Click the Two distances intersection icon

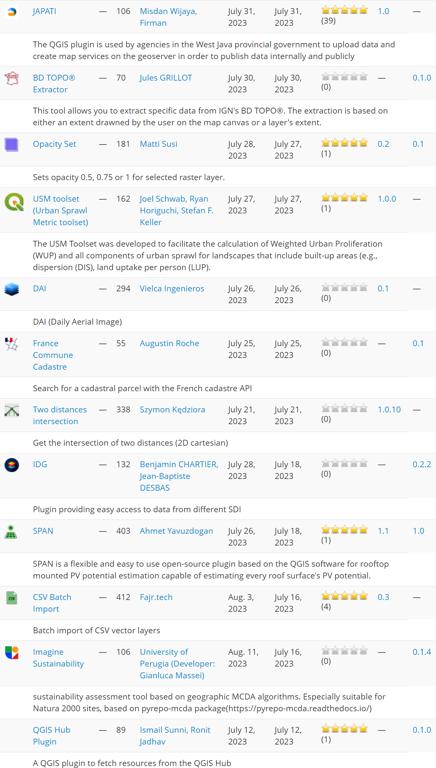11,410
